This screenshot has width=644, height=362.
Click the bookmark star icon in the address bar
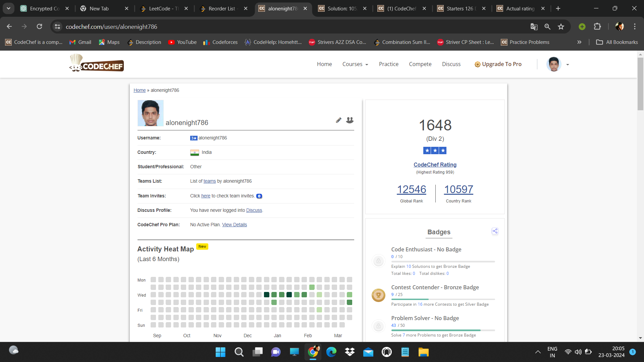pos(561,26)
